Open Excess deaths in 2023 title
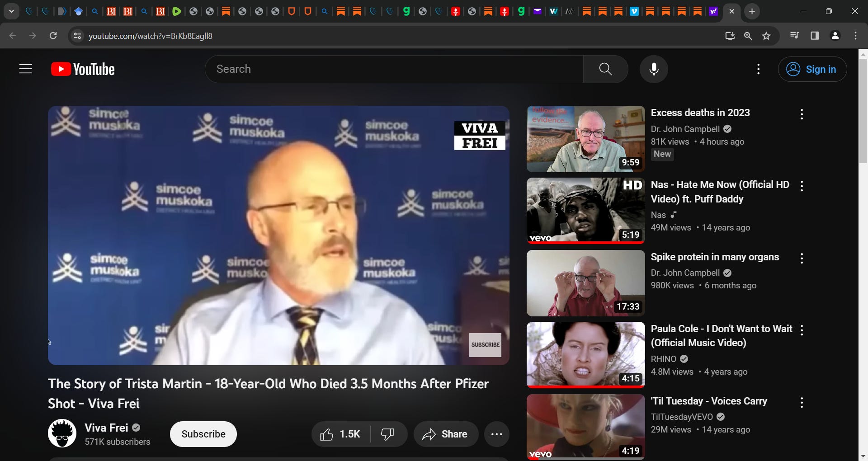 coord(700,113)
